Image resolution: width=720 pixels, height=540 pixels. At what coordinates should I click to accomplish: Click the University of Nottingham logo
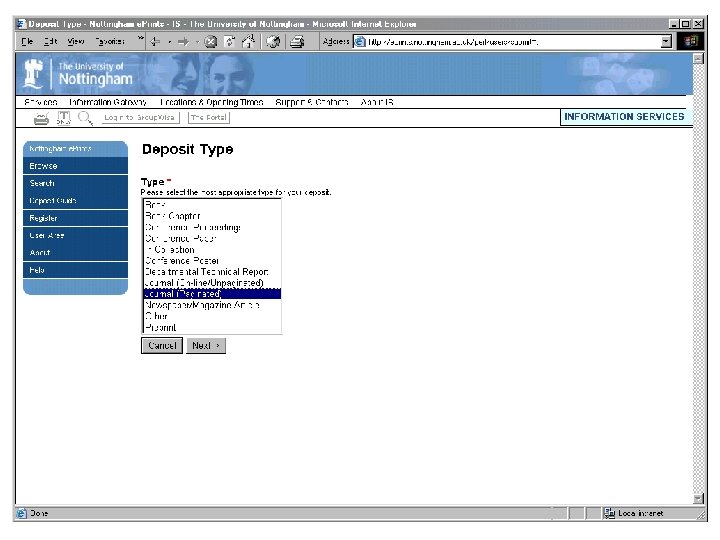point(78,74)
